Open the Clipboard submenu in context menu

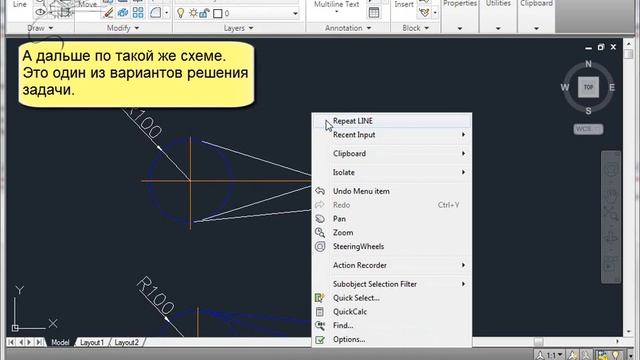[392, 153]
